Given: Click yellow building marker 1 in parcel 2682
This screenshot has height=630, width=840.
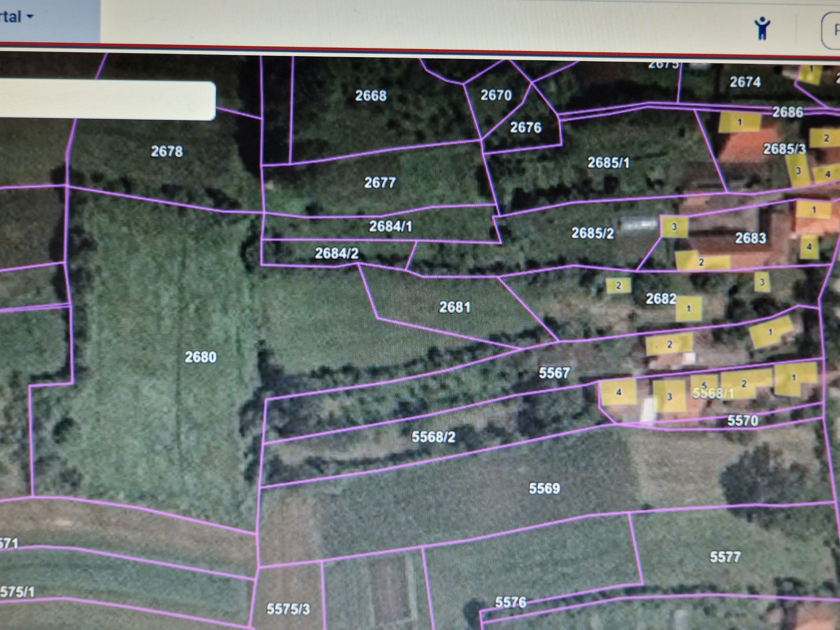Looking at the screenshot, I should (688, 308).
